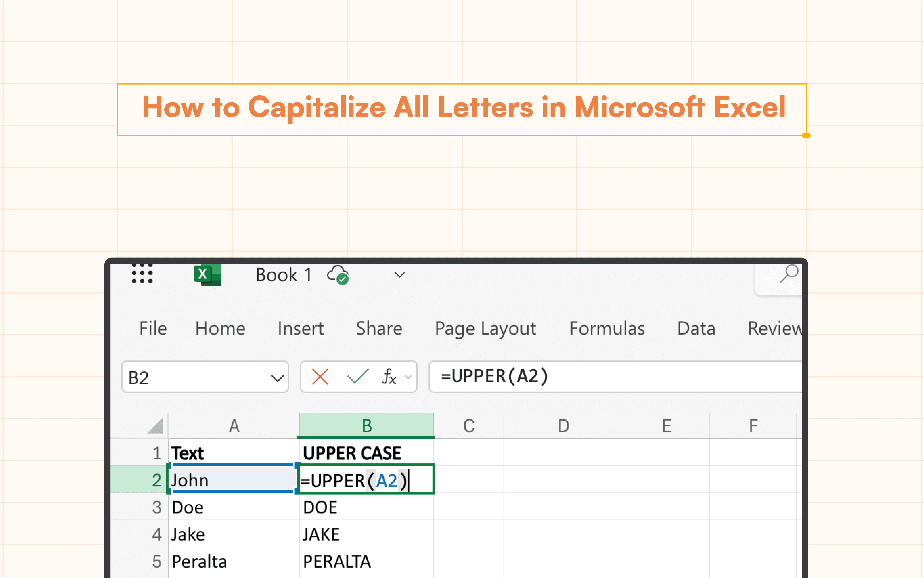Select row 2 header
Screen dimensions: 924x578
pos(140,479)
